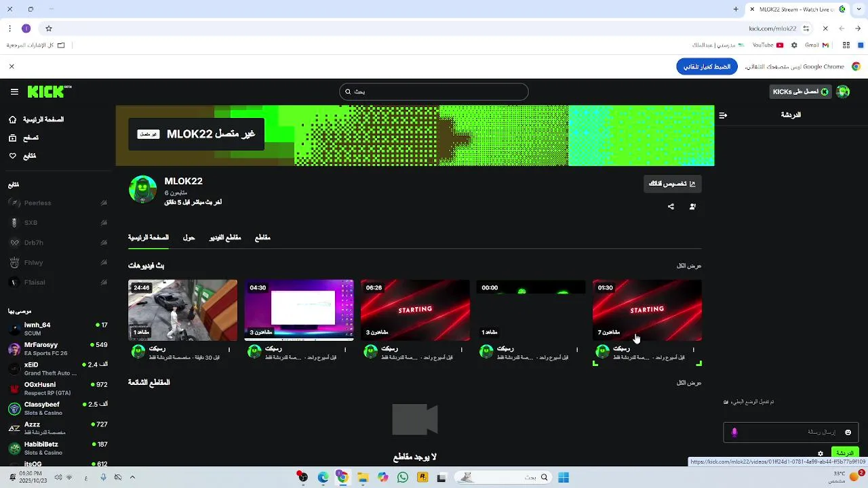The image size is (868, 488).
Task: Open recommended channel xEiD
Action: tap(58, 369)
